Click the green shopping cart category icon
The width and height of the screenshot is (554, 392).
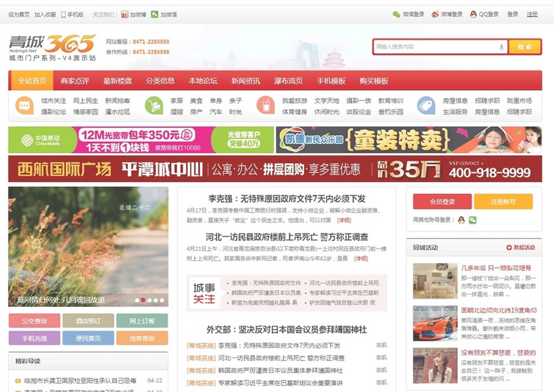[154, 106]
